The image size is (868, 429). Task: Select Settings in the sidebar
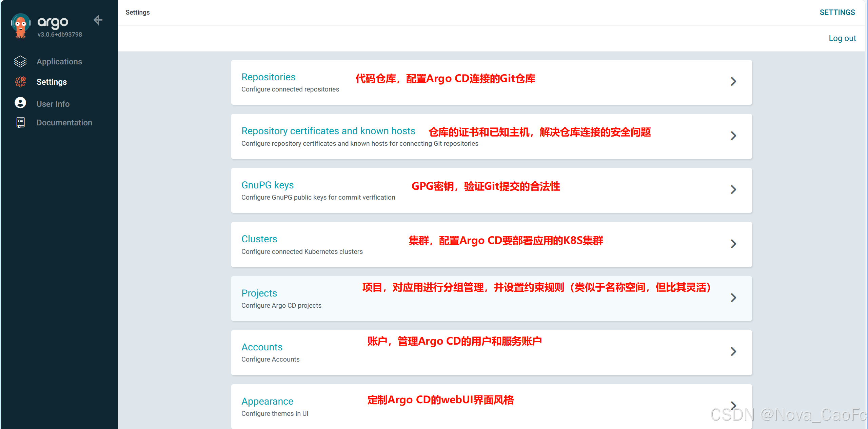[52, 82]
